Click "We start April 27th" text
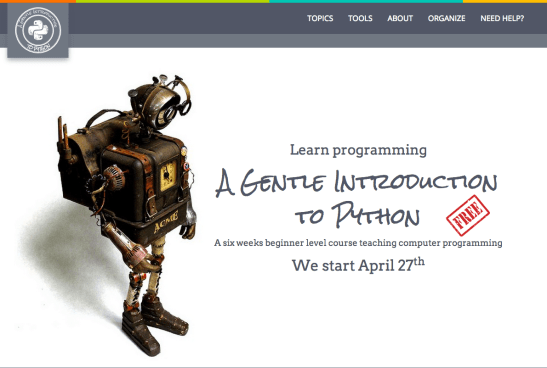 click(358, 265)
